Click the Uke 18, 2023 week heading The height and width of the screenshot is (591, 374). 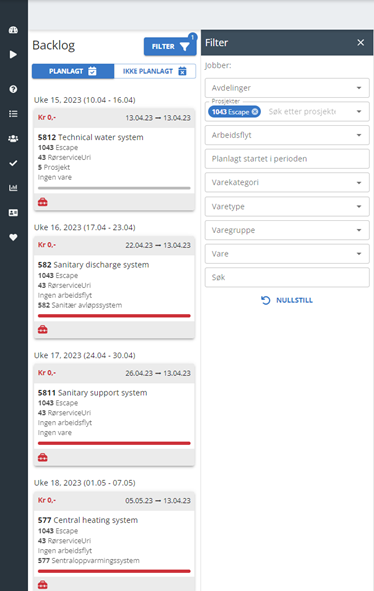point(84,483)
